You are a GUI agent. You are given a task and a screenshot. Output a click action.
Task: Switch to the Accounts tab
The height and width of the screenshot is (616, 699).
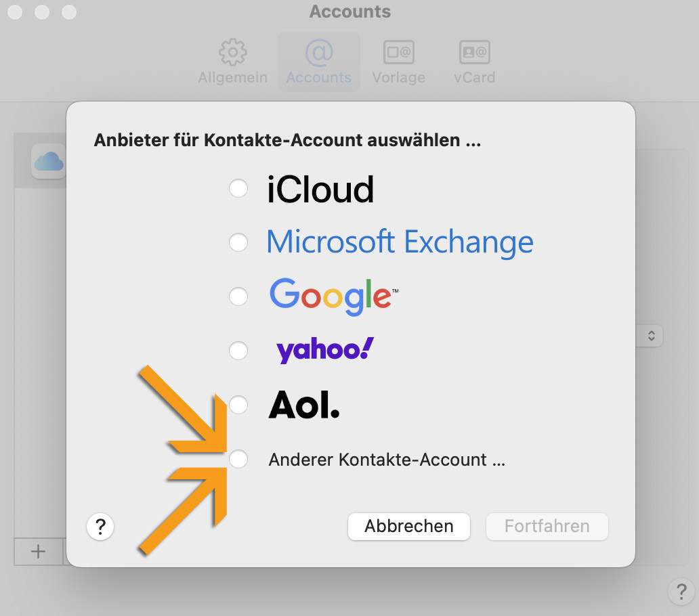pos(319,62)
